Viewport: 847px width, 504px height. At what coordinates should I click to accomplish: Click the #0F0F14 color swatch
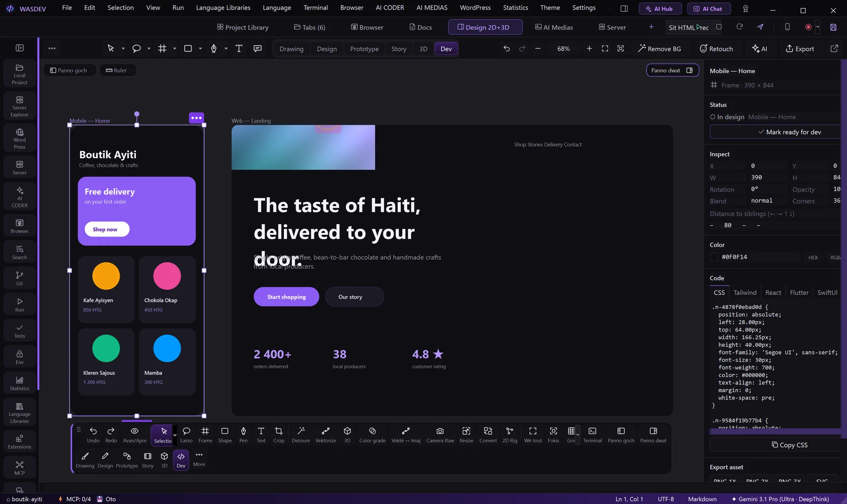(714, 257)
